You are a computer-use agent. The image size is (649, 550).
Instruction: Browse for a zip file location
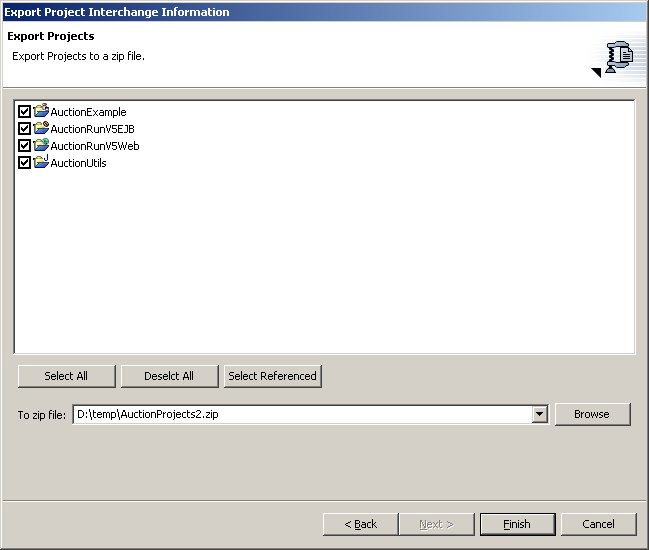pyautogui.click(x=592, y=414)
